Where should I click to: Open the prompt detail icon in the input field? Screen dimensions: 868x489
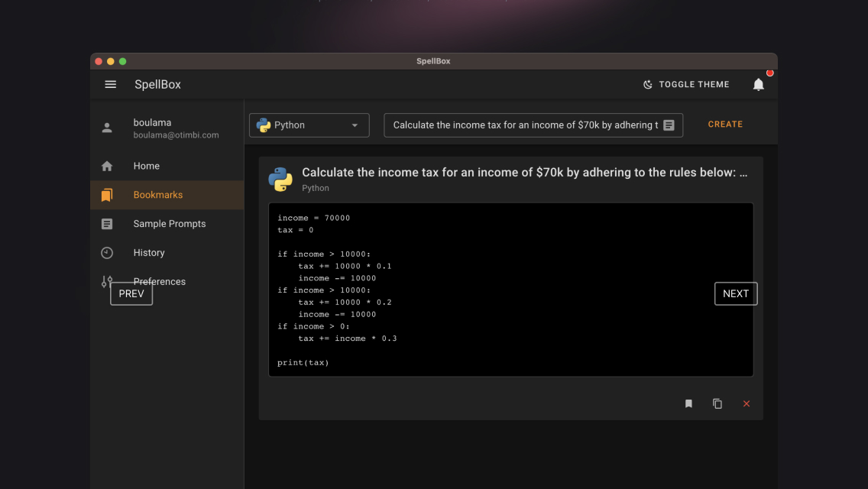[669, 124]
